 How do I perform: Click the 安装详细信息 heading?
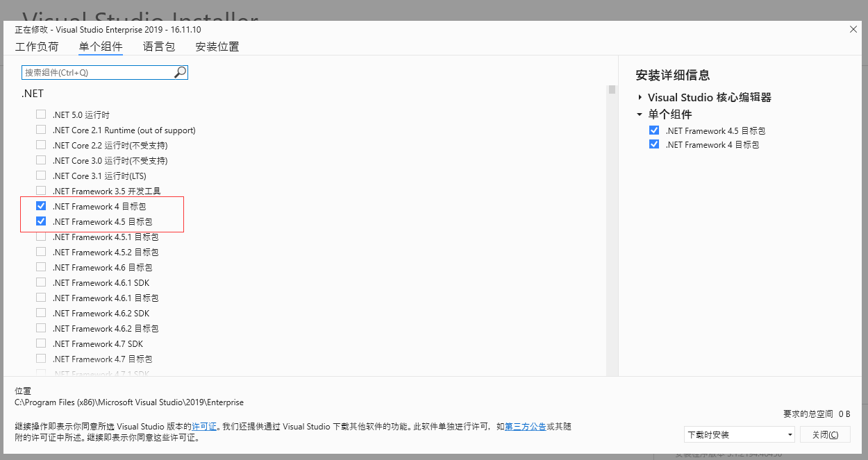click(673, 76)
